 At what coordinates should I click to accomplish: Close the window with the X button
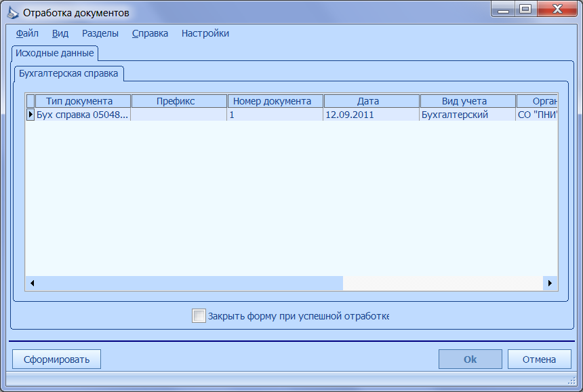[x=557, y=9]
